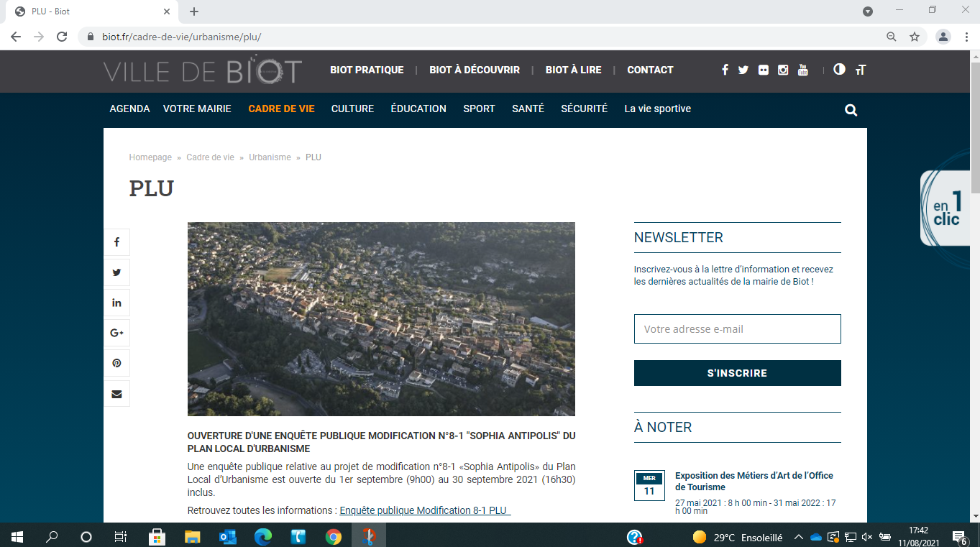
Task: Click the Votre adresse e-mail field
Action: coord(737,328)
